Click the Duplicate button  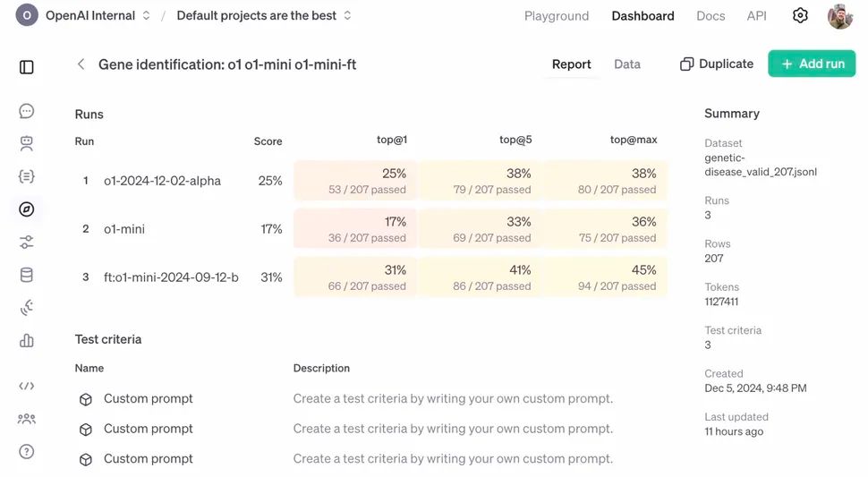717,64
